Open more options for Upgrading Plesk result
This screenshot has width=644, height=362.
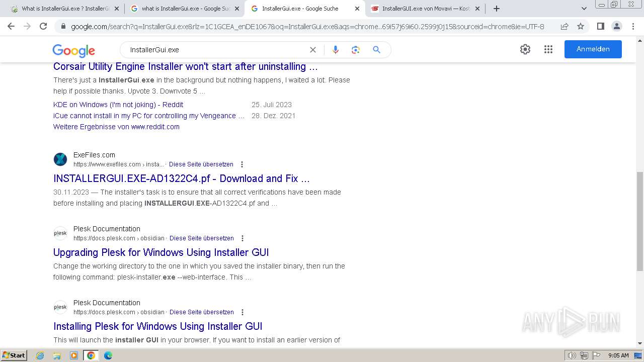pyautogui.click(x=243, y=238)
